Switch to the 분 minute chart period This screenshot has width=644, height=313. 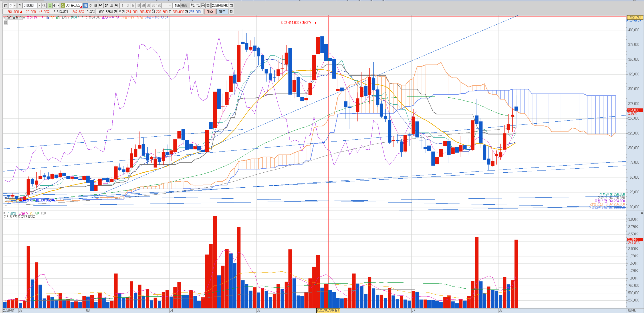(x=106, y=5)
